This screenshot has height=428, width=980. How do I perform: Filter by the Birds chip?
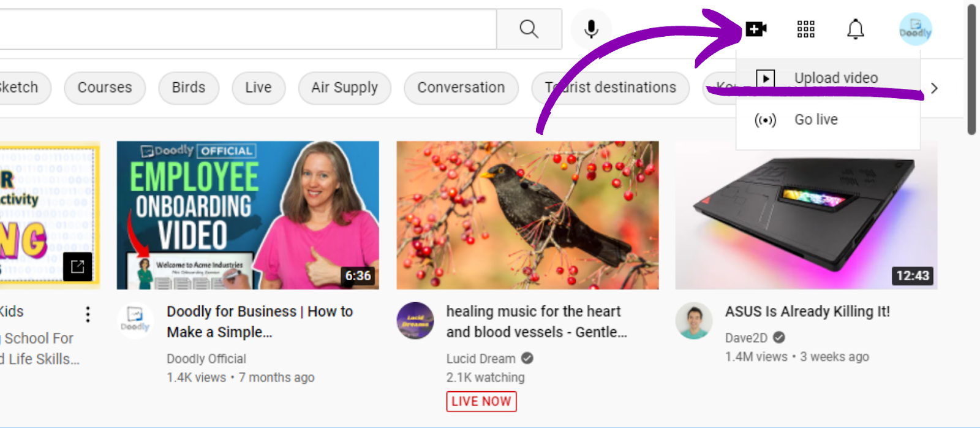189,88
